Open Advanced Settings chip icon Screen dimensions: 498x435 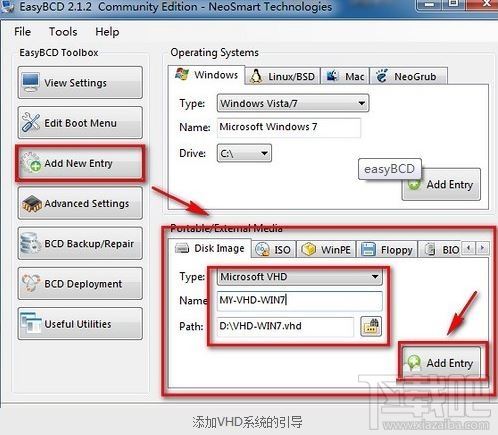pos(31,203)
